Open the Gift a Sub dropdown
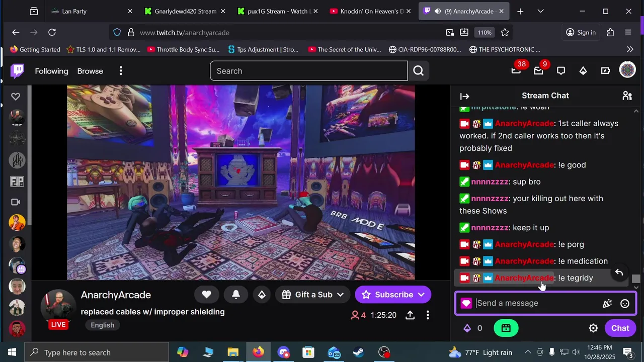Image resolution: width=644 pixels, height=362 pixels. pyautogui.click(x=313, y=295)
